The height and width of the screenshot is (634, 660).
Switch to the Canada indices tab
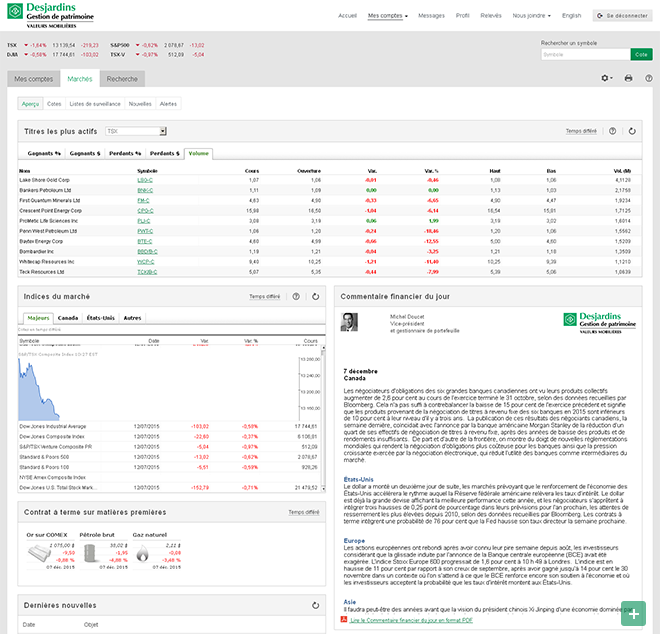[68, 318]
